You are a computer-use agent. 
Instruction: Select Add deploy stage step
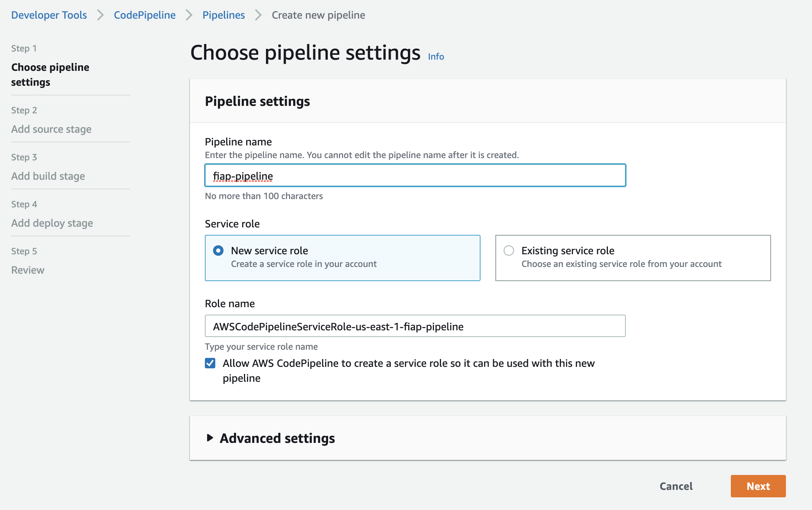click(x=52, y=223)
